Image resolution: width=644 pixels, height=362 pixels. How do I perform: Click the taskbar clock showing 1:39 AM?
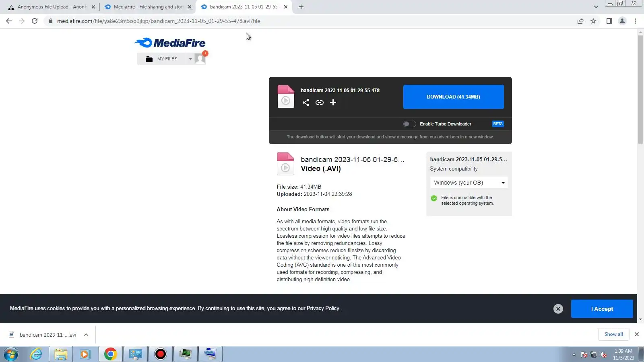(623, 354)
